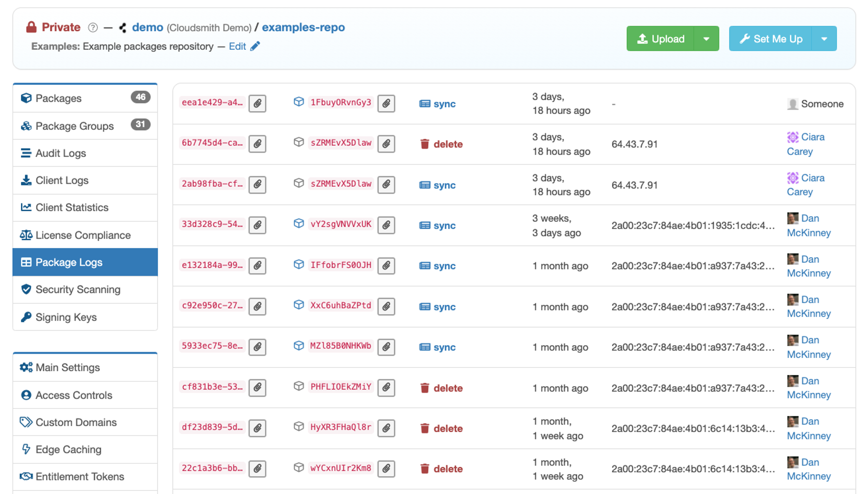Click the eea1e429-a4 identifier text
868x494 pixels.
point(212,102)
